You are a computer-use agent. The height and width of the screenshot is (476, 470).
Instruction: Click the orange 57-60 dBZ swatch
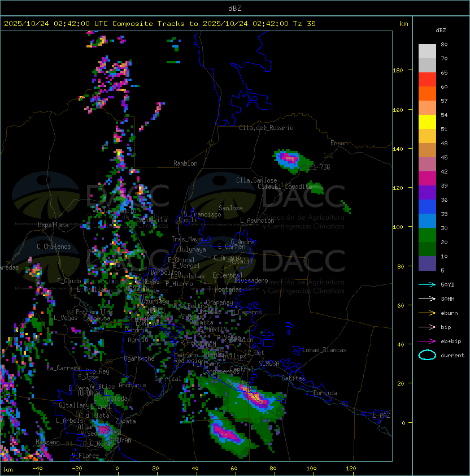coord(427,94)
